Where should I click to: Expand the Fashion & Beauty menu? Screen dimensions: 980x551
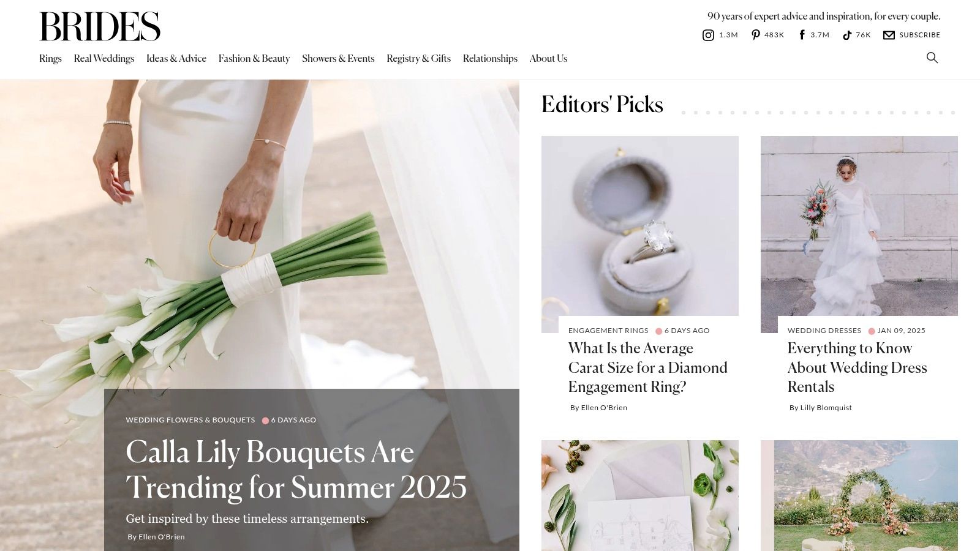(254, 58)
